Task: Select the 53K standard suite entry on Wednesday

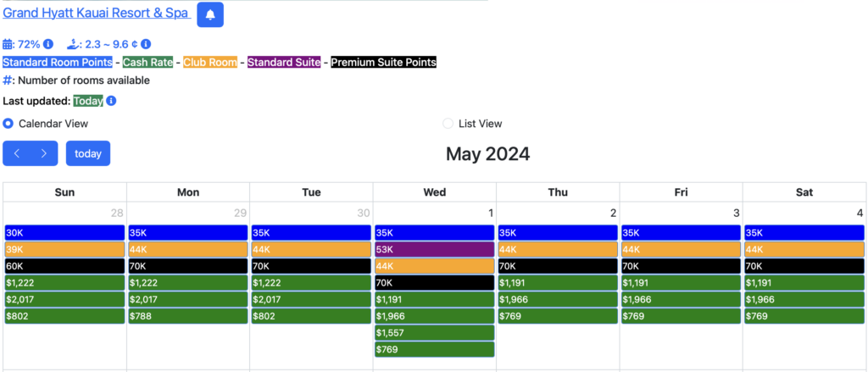Action: [x=434, y=249]
